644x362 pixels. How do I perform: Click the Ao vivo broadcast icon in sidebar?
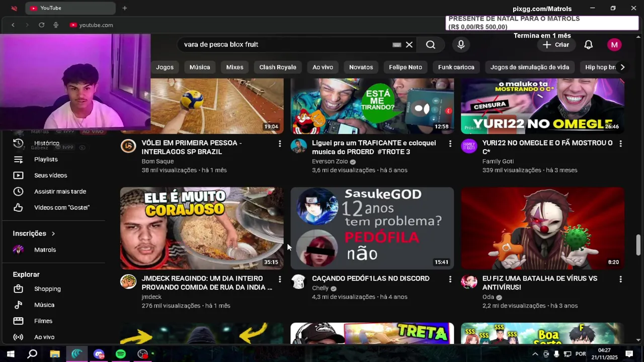coord(18,337)
